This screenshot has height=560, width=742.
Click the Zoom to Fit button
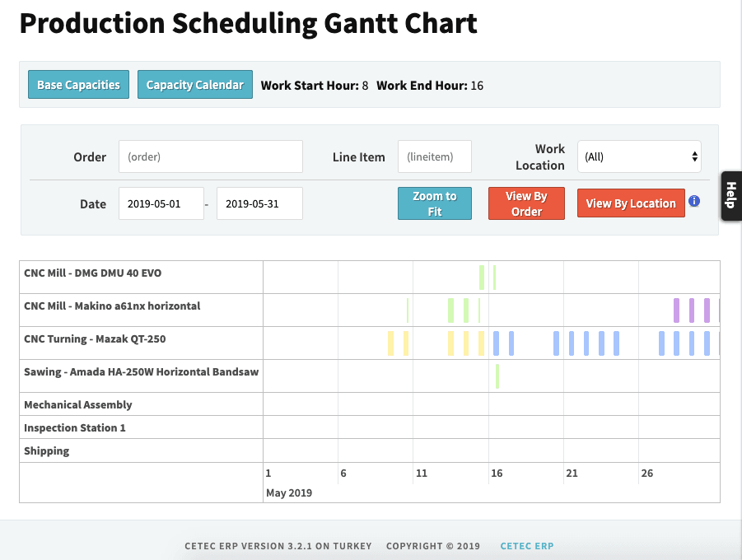click(x=434, y=203)
